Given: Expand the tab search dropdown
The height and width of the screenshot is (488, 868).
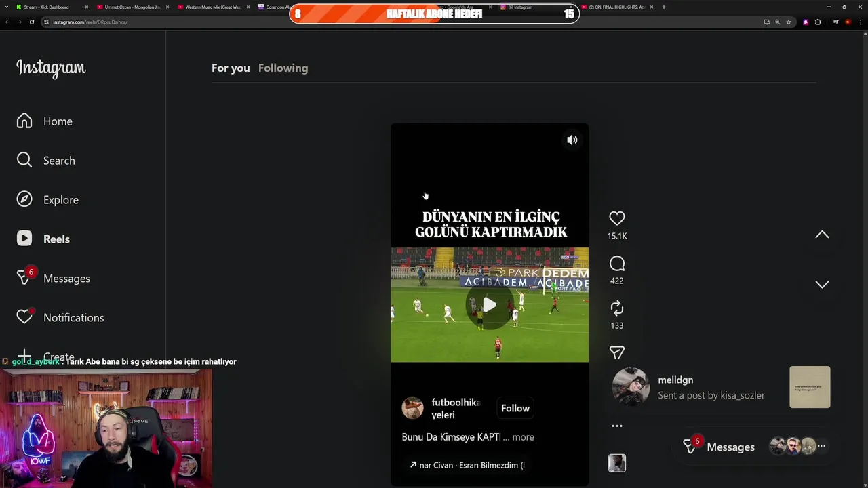Looking at the screenshot, I should (x=7, y=7).
